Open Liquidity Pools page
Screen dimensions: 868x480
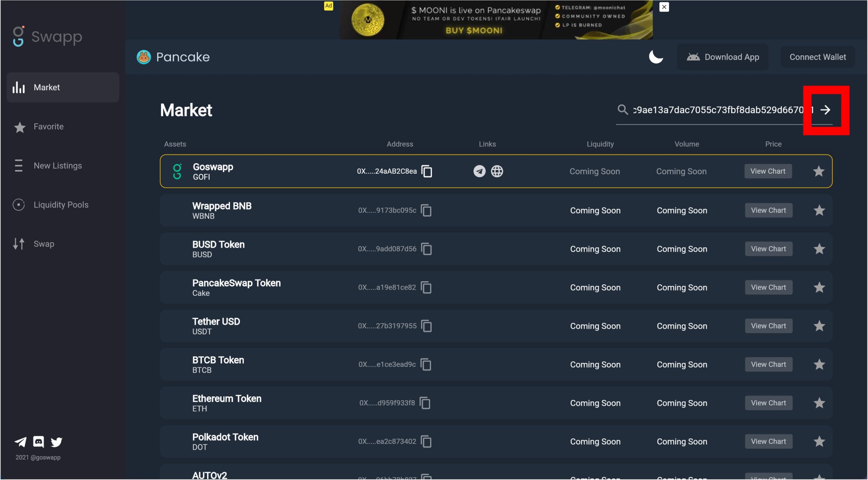coord(61,205)
